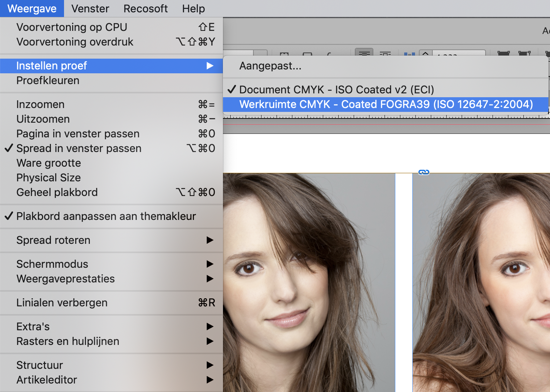The image size is (550, 392).
Task: Expand the Schermmodus submenu
Action: coord(111,264)
